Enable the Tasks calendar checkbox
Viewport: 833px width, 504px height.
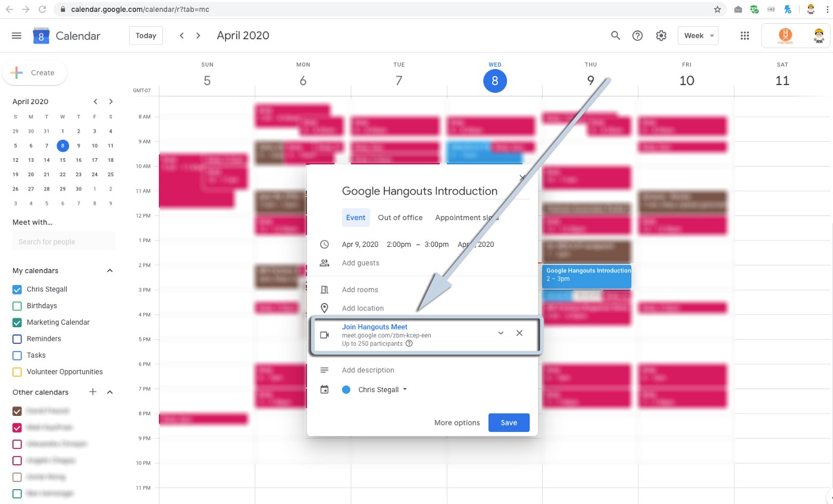point(17,355)
